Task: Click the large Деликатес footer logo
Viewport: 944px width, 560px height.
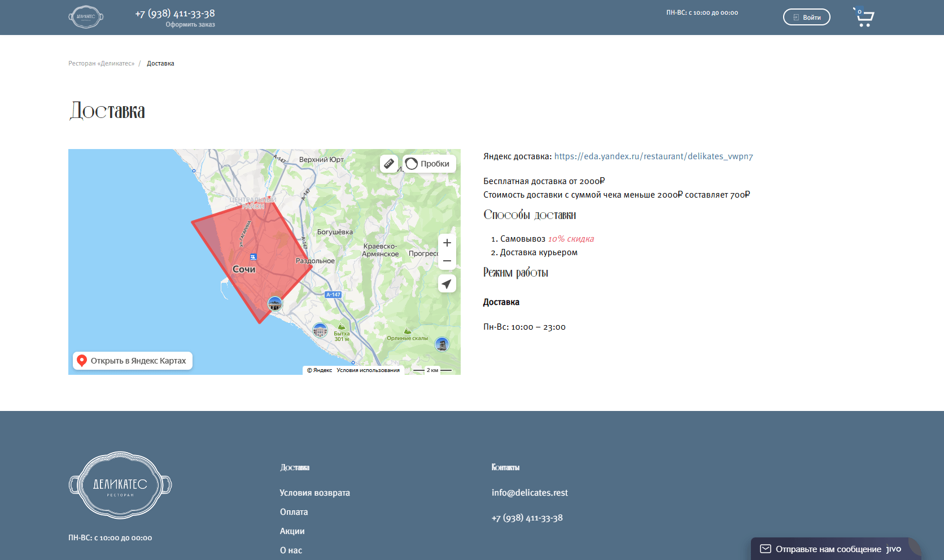Action: [x=120, y=485]
